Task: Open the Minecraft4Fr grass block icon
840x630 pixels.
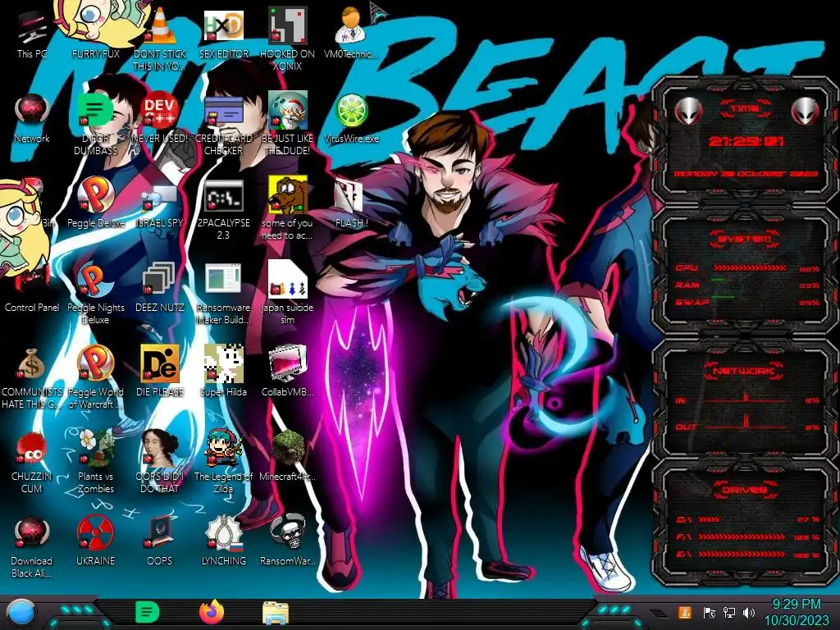Action: [x=287, y=456]
